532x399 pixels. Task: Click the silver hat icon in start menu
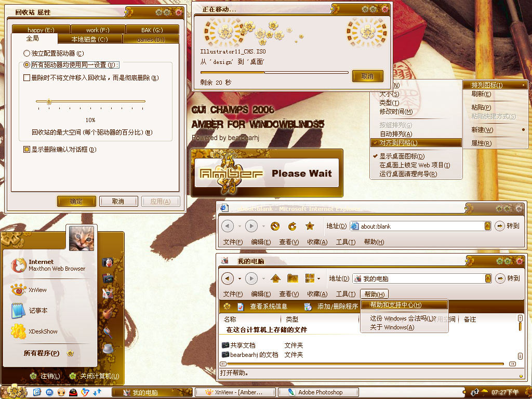pyautogui.click(x=108, y=349)
